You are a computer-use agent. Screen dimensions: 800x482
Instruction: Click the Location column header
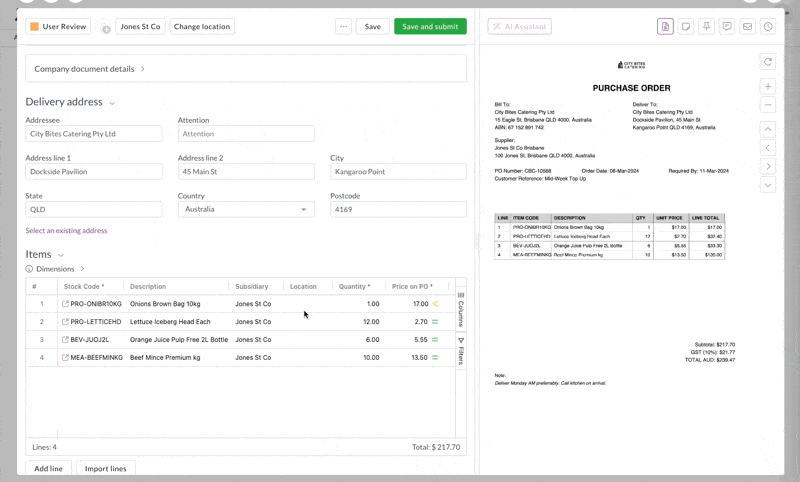[303, 287]
